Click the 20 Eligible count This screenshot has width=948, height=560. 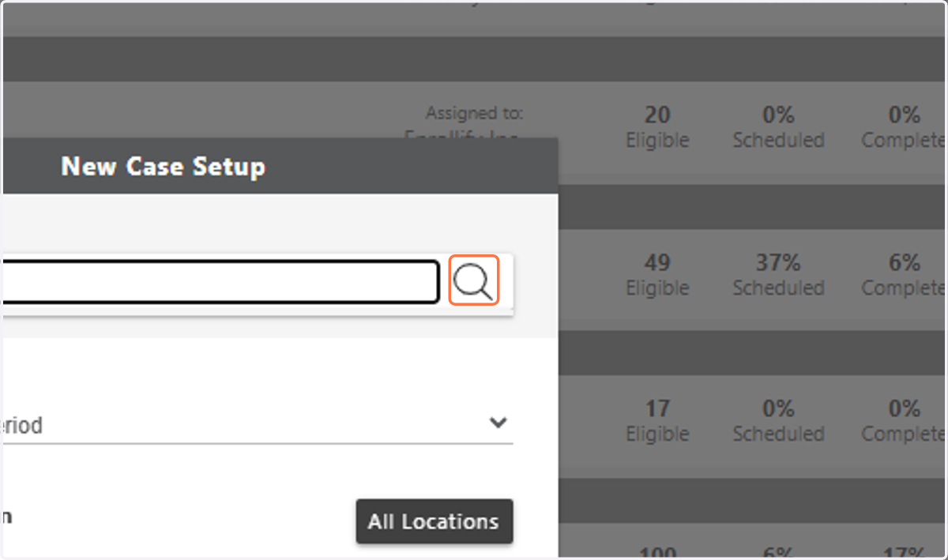[x=657, y=127]
